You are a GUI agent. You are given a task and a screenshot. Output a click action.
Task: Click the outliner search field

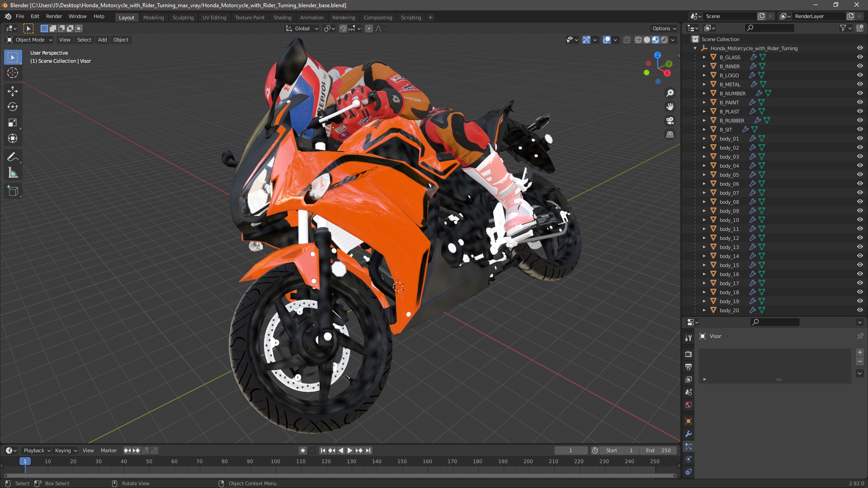click(769, 28)
